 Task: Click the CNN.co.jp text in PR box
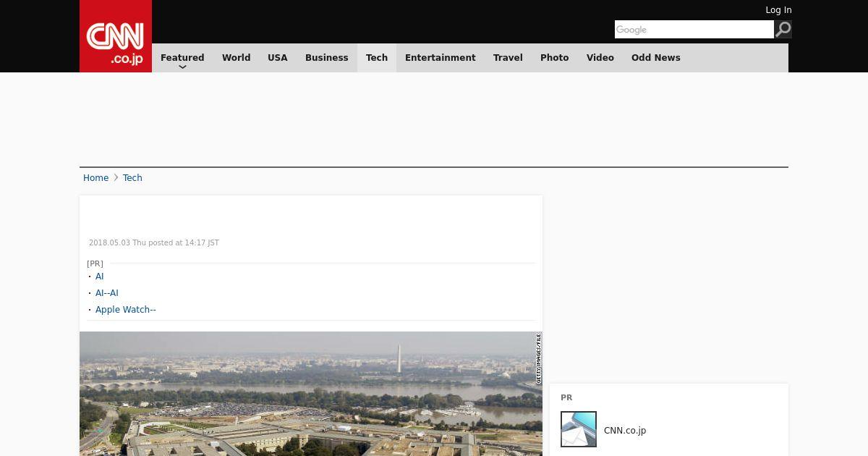(x=625, y=431)
